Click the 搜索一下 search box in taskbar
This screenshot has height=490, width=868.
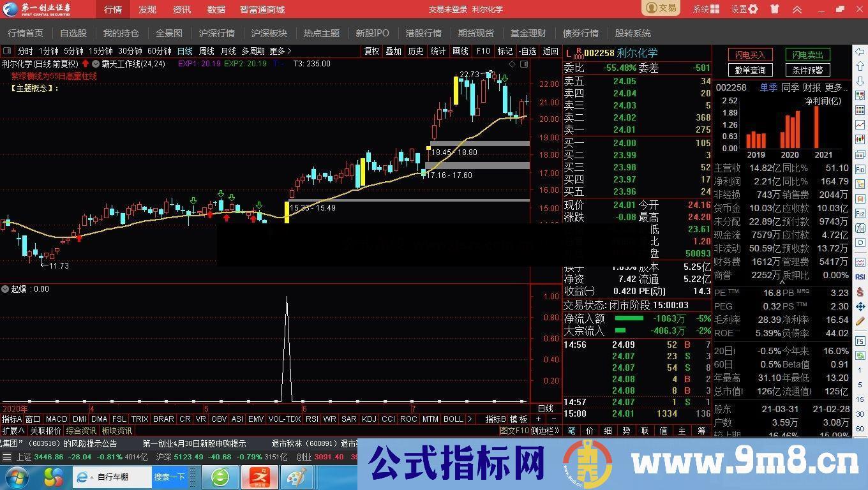coord(171,477)
